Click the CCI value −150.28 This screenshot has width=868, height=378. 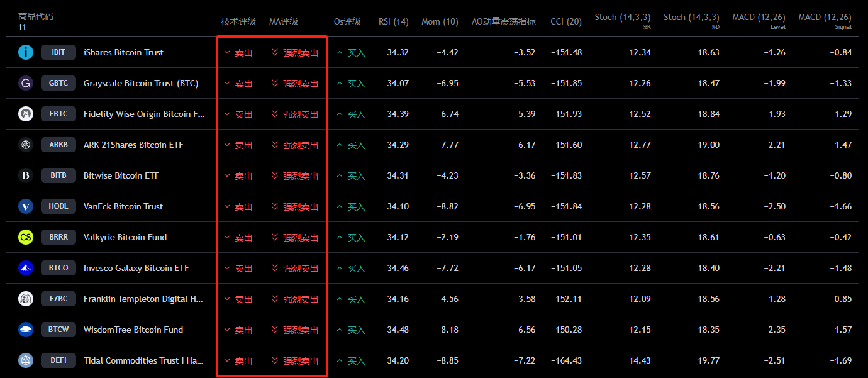click(x=566, y=330)
